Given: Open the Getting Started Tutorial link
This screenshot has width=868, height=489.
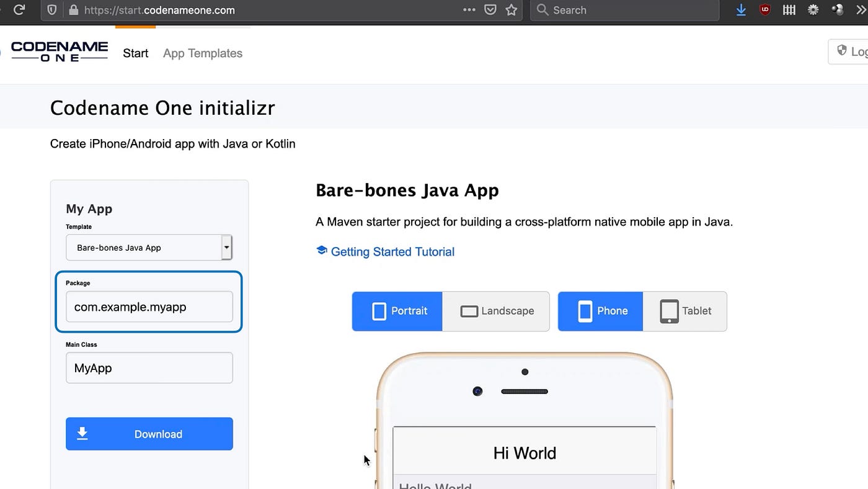Looking at the screenshot, I should pyautogui.click(x=392, y=251).
